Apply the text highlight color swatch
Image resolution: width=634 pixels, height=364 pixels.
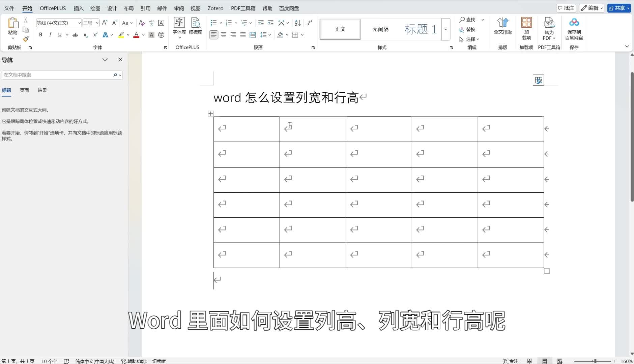pos(121,35)
